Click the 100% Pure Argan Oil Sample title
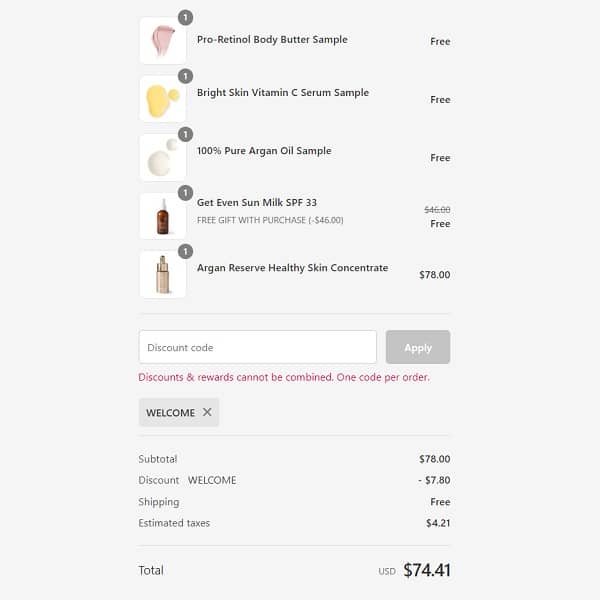This screenshot has height=600, width=600. point(264,151)
